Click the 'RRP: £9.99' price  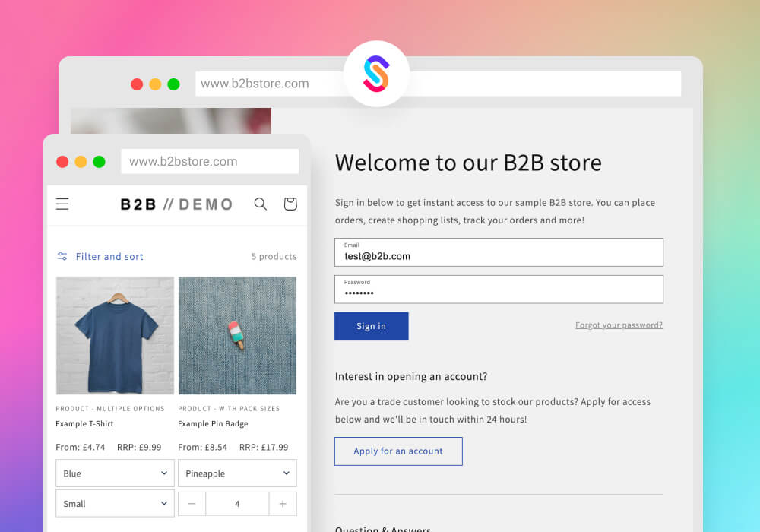139,447
